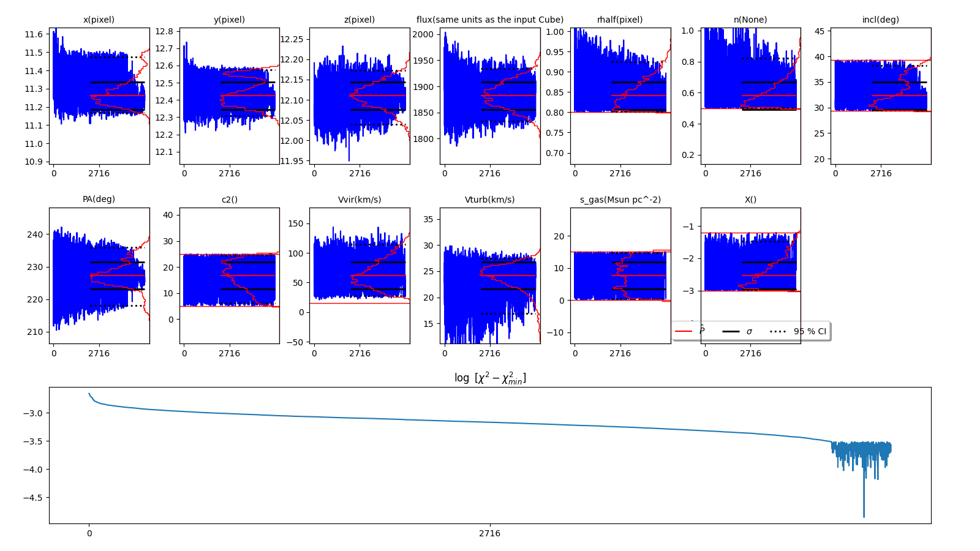Select the c2() chain panel
Image resolution: width=980 pixels, height=551 pixels.
pos(229,275)
